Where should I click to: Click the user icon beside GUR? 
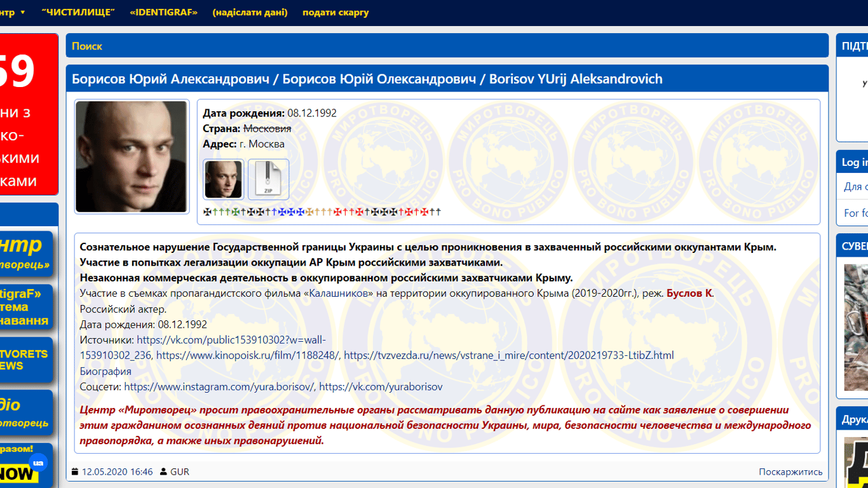163,471
